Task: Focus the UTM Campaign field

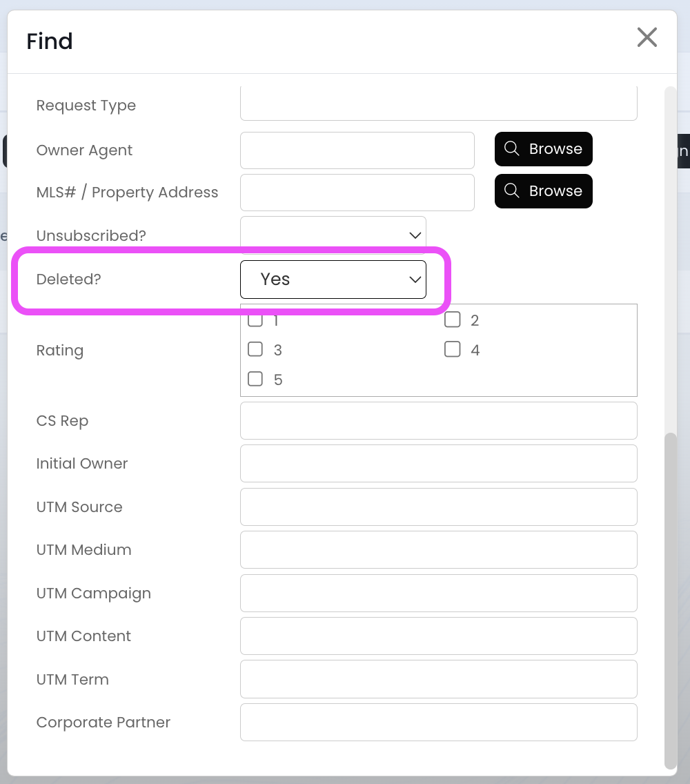Action: [438, 593]
